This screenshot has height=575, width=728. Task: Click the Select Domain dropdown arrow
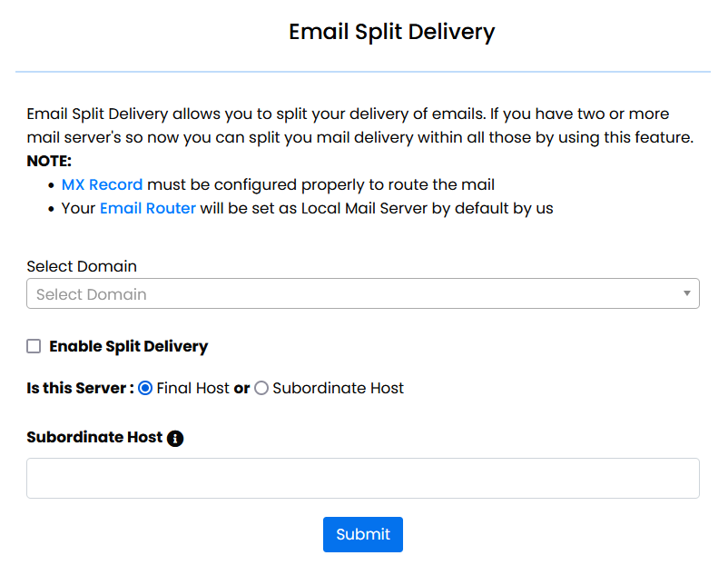[687, 293]
